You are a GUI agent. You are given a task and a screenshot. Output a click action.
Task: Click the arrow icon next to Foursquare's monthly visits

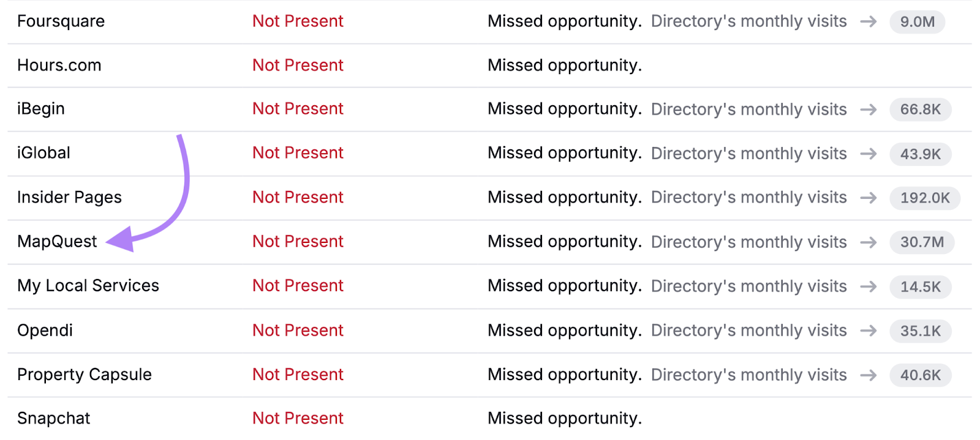[869, 21]
